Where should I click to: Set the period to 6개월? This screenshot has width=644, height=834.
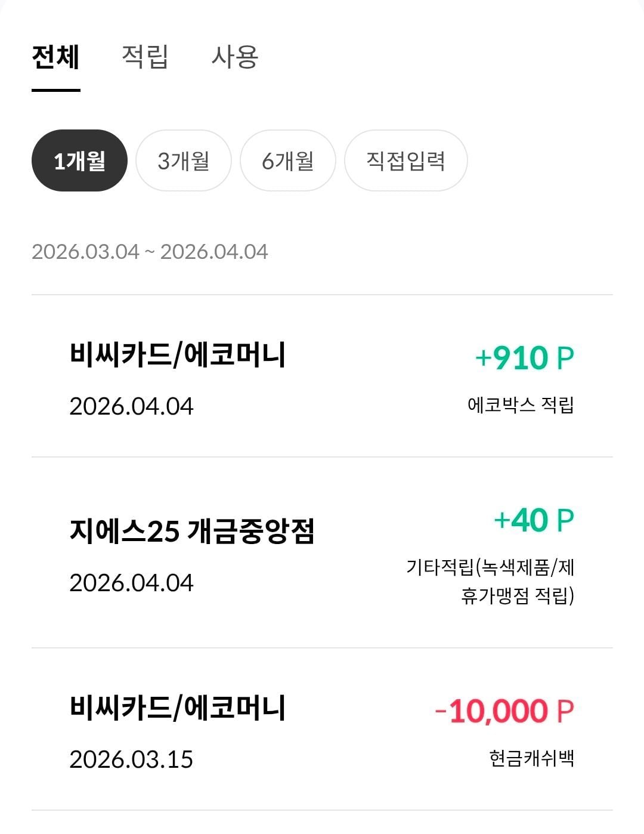coord(287,161)
